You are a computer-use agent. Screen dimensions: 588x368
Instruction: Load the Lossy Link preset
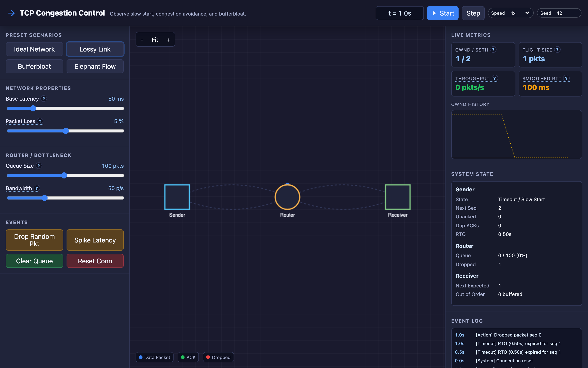[95, 49]
